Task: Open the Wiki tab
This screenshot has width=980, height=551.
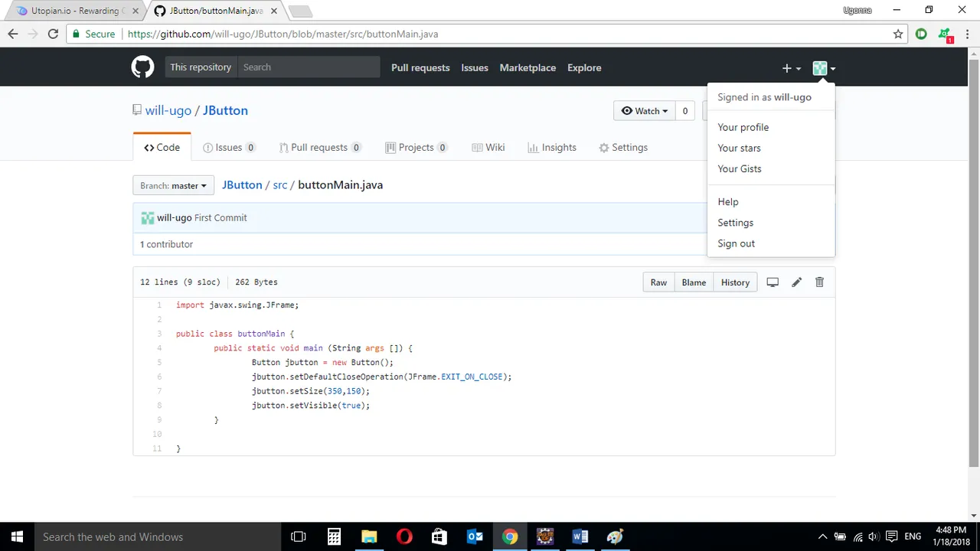Action: pyautogui.click(x=488, y=148)
